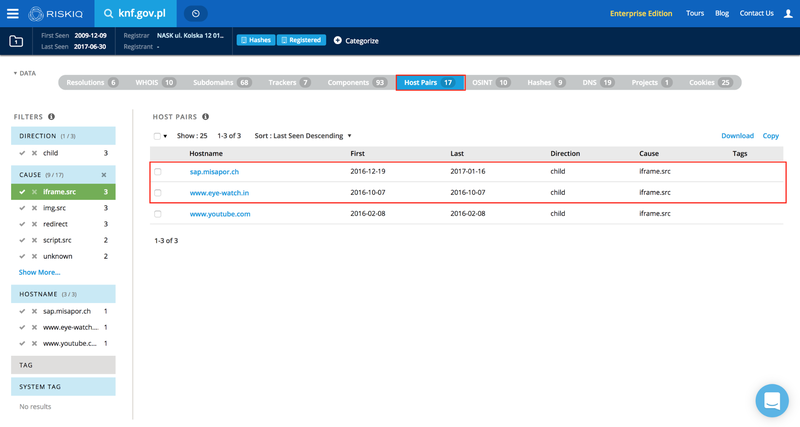The image size is (800, 427).
Task: Switch to the Resolutions tab
Action: 92,83
